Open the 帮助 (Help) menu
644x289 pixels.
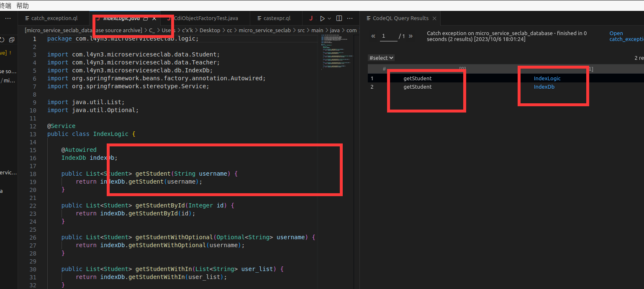tap(23, 5)
